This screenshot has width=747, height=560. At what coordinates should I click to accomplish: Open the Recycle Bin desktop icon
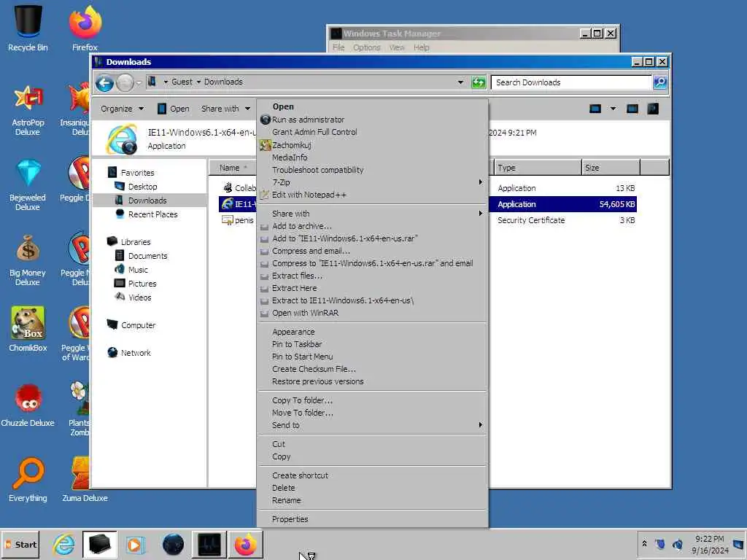pos(28,28)
